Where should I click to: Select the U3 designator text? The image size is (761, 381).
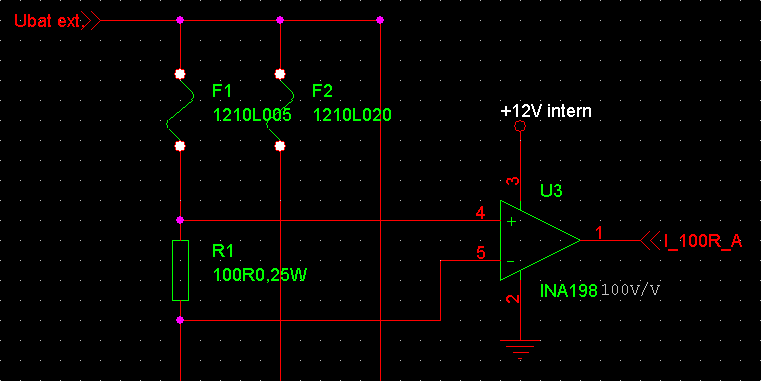551,191
